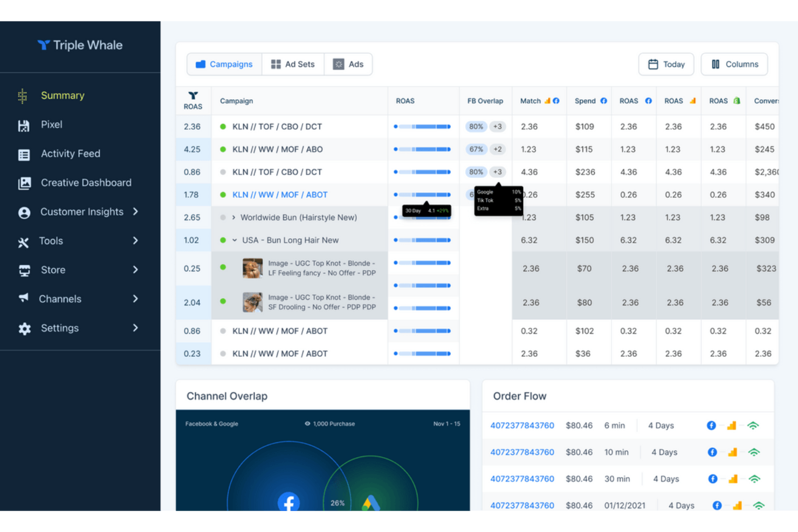Click the 26% overlap label in chart

click(x=338, y=503)
